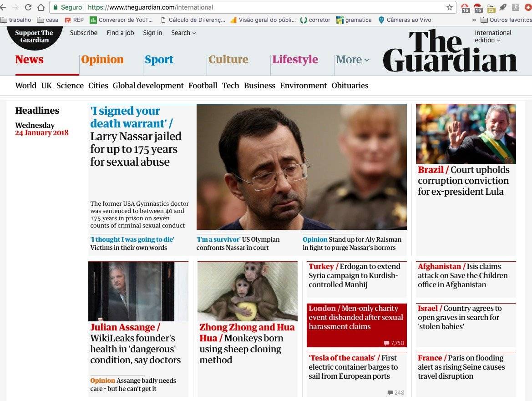Click the back arrow in the browser
The width and height of the screenshot is (532, 401).
tap(3, 7)
